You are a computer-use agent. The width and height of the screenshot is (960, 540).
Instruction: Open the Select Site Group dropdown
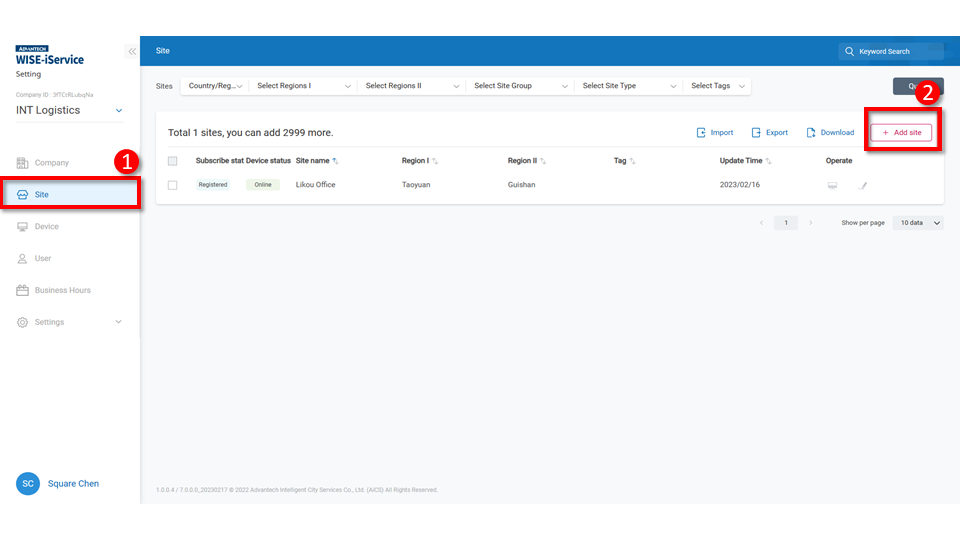tap(520, 86)
